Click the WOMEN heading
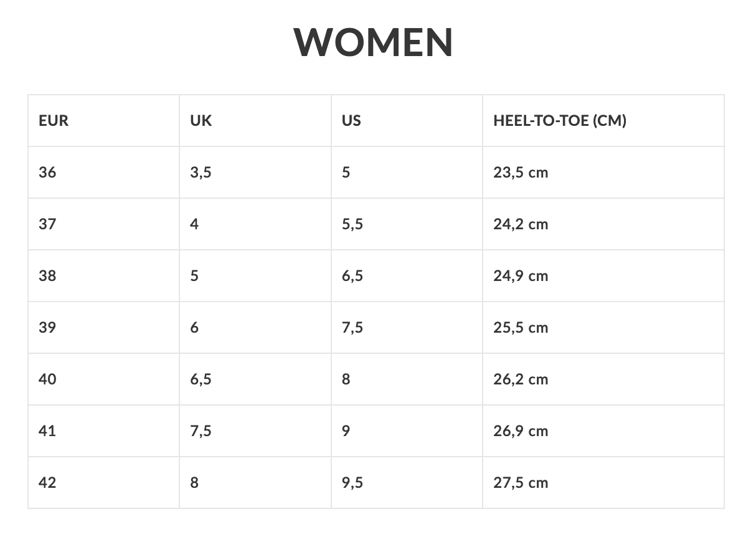Viewport: 756px width, 552px height. coord(374,42)
